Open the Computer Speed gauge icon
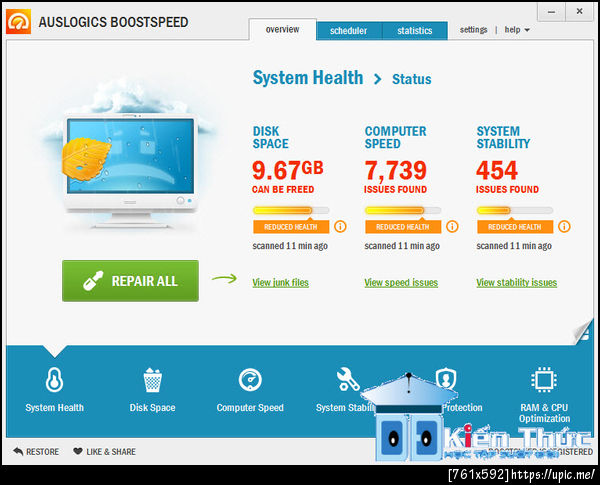 [250, 380]
